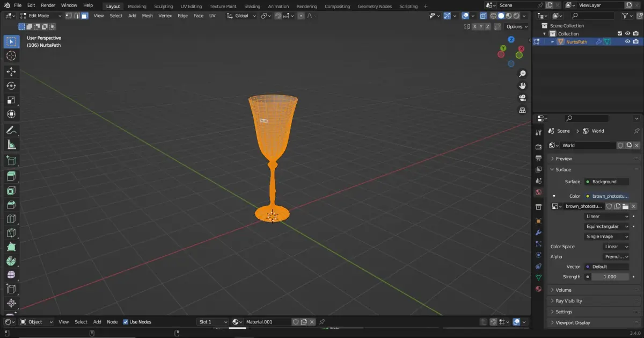Open the Shading workspace tab
Viewport: 644px width, 338px height.
pos(252,6)
